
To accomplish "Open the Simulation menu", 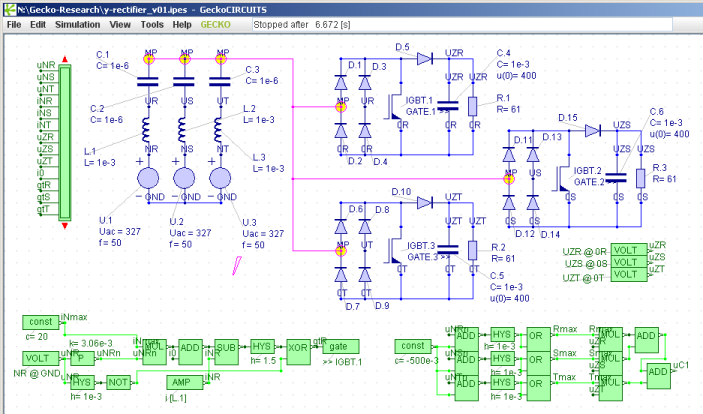I will point(77,23).
